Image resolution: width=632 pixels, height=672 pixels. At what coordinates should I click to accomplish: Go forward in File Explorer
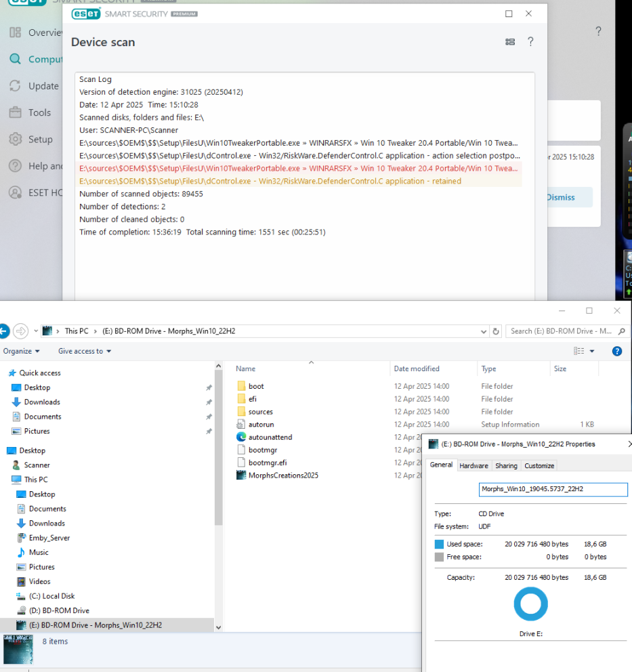pyautogui.click(x=20, y=331)
